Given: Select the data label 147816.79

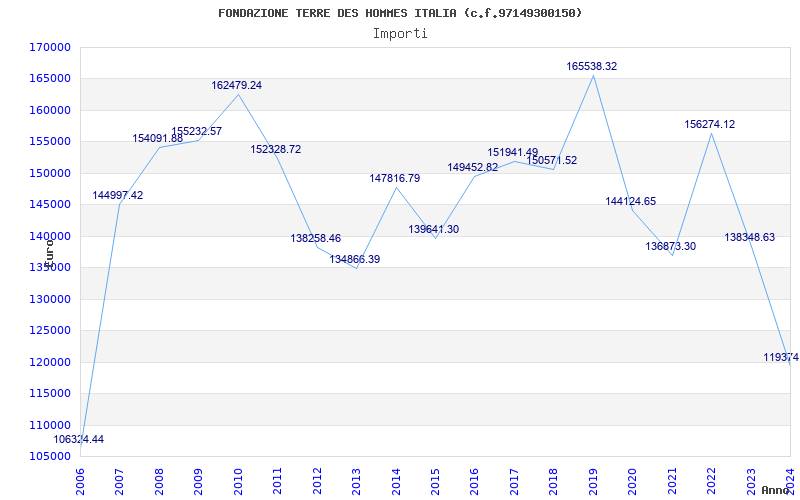Looking at the screenshot, I should pos(395,179).
